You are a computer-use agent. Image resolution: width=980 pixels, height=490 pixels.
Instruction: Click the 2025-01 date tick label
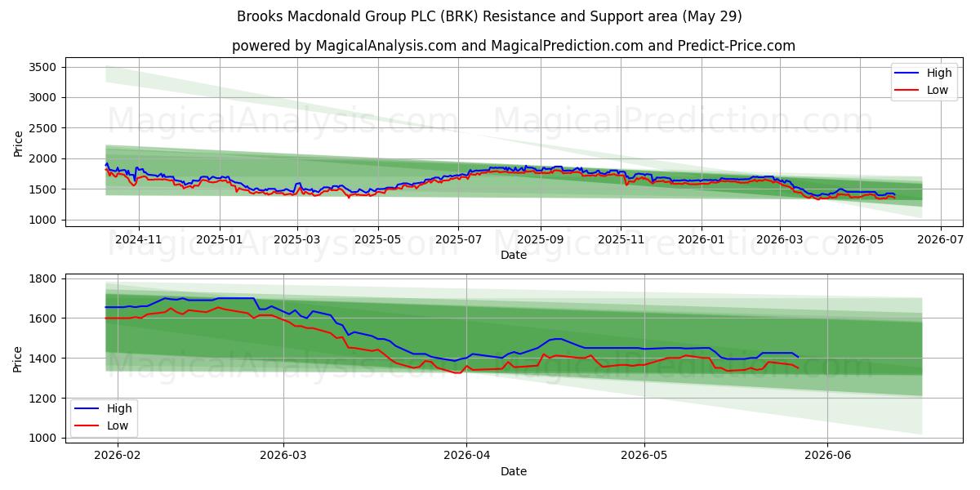tap(220, 239)
